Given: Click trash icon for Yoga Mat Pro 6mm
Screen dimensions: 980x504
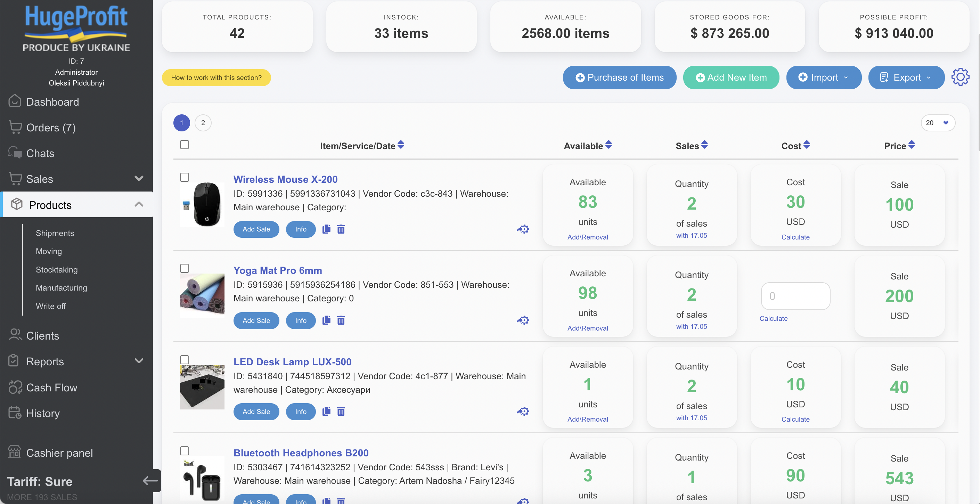Looking at the screenshot, I should click(x=341, y=320).
